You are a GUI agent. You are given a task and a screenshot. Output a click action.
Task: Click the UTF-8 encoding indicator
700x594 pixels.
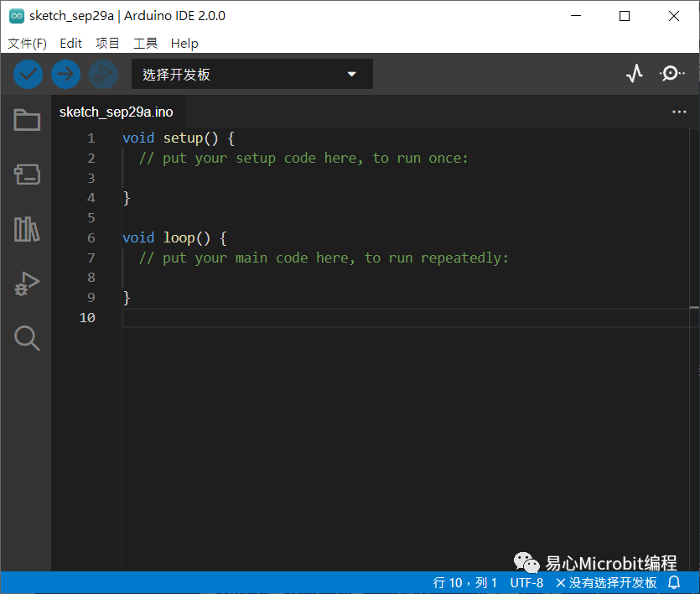coord(526,582)
